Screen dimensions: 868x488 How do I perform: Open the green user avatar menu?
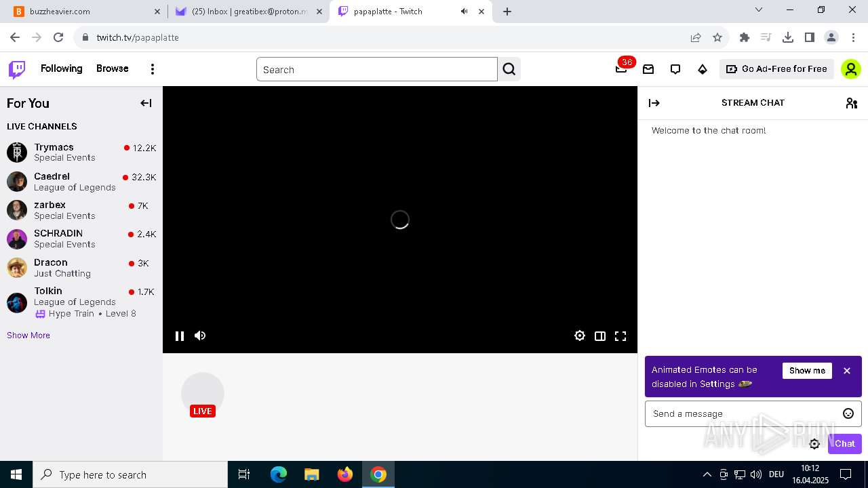point(850,69)
